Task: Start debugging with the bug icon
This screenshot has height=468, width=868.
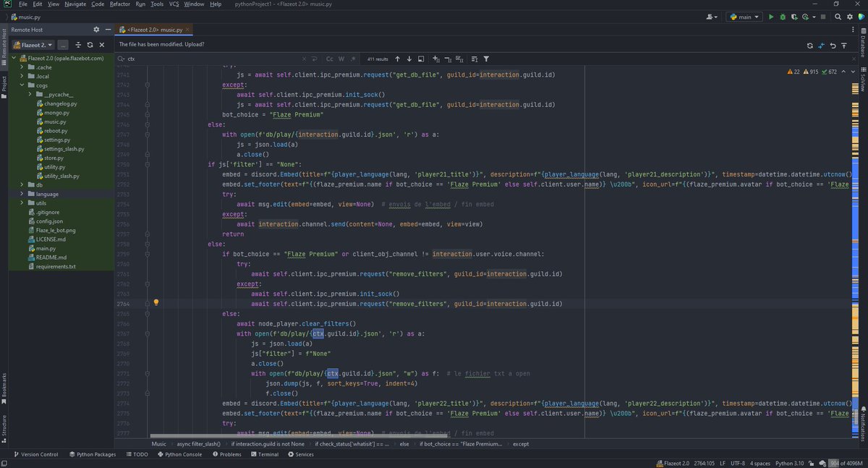Action: pyautogui.click(x=783, y=17)
